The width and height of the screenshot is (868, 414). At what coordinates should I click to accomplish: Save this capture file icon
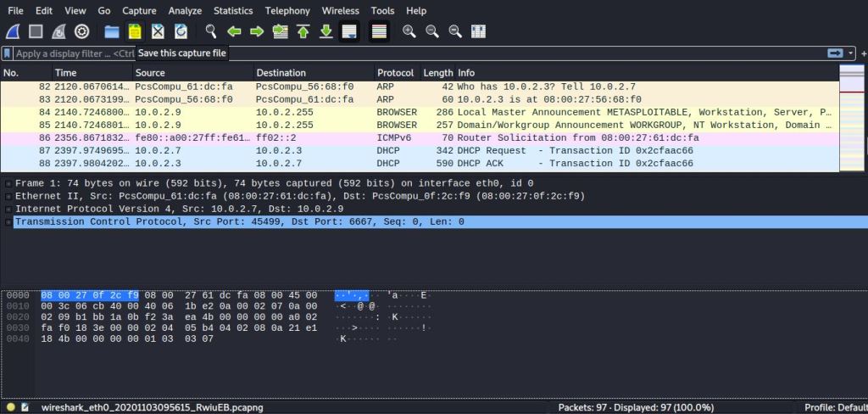click(134, 31)
